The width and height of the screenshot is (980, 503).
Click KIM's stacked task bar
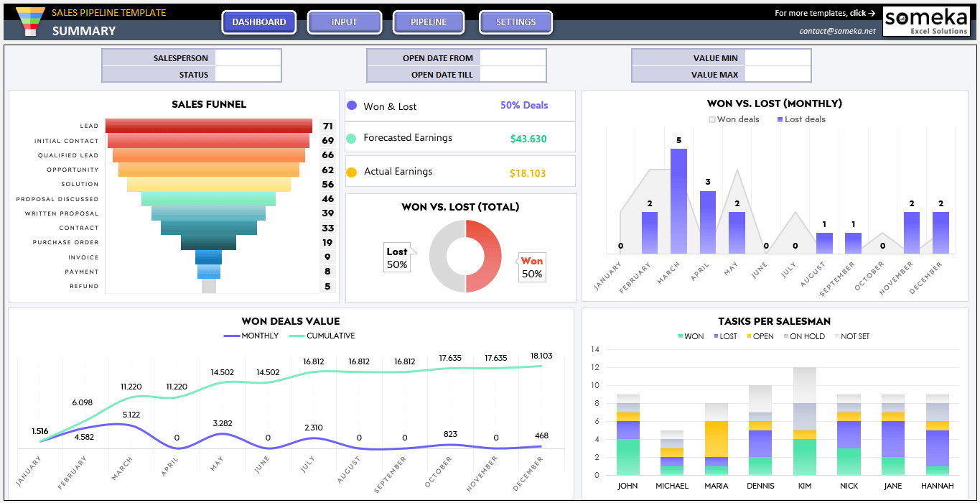pyautogui.click(x=805, y=421)
